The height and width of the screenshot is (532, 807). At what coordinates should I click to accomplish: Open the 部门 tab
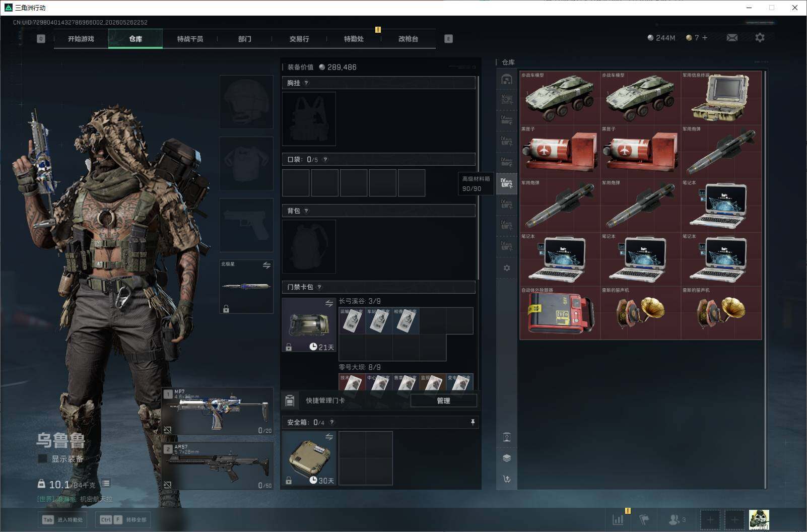[244, 39]
